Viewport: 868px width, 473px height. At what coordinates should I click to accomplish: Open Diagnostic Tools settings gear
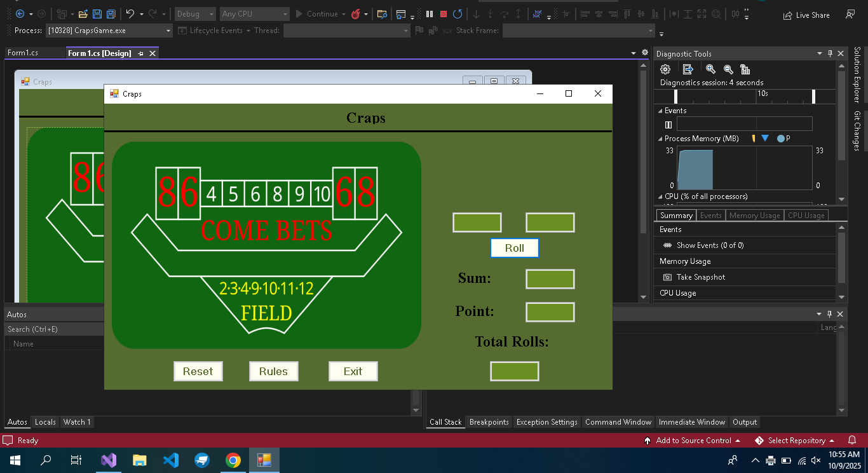(665, 69)
